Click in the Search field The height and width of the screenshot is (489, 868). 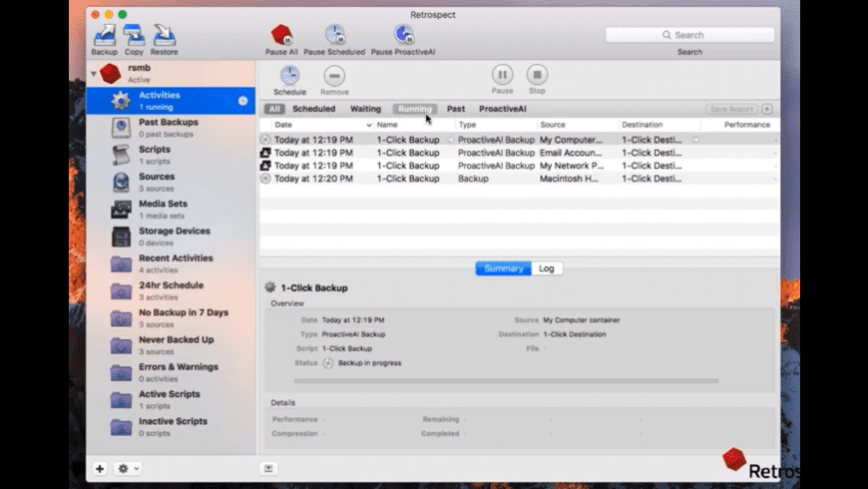click(x=689, y=35)
